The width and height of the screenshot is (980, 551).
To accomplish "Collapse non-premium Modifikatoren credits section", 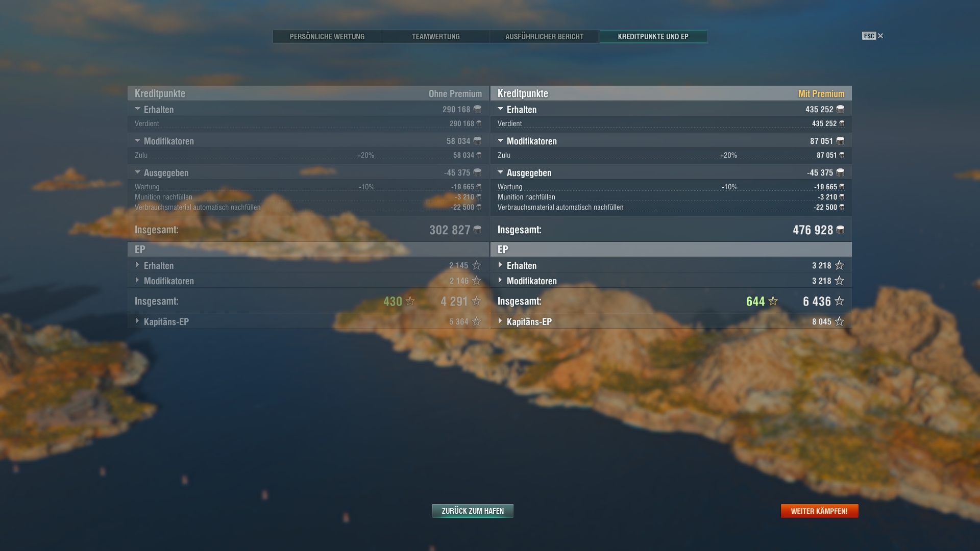I will click(x=137, y=141).
